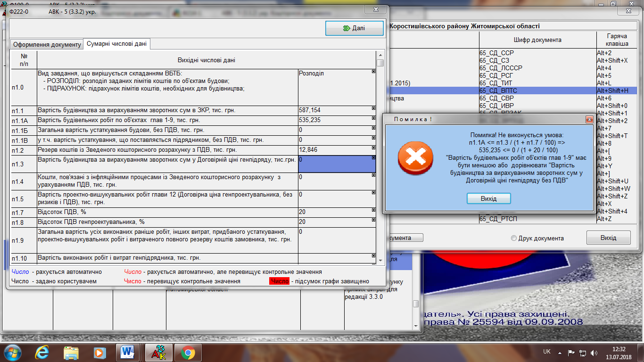Select the Друк документа radio button
The image size is (644, 362).
click(x=514, y=238)
